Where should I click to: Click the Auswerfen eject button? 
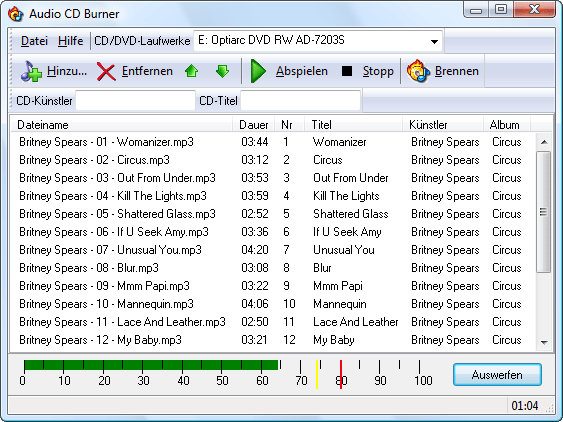tap(497, 375)
